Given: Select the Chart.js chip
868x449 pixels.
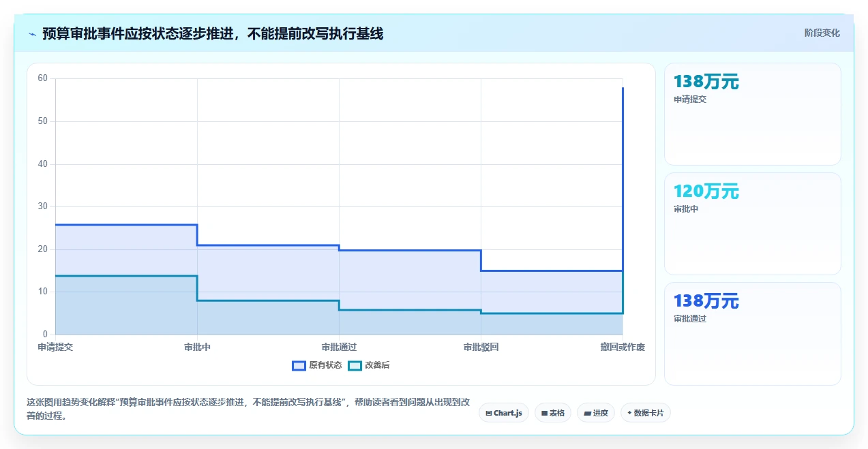Looking at the screenshot, I should (504, 413).
